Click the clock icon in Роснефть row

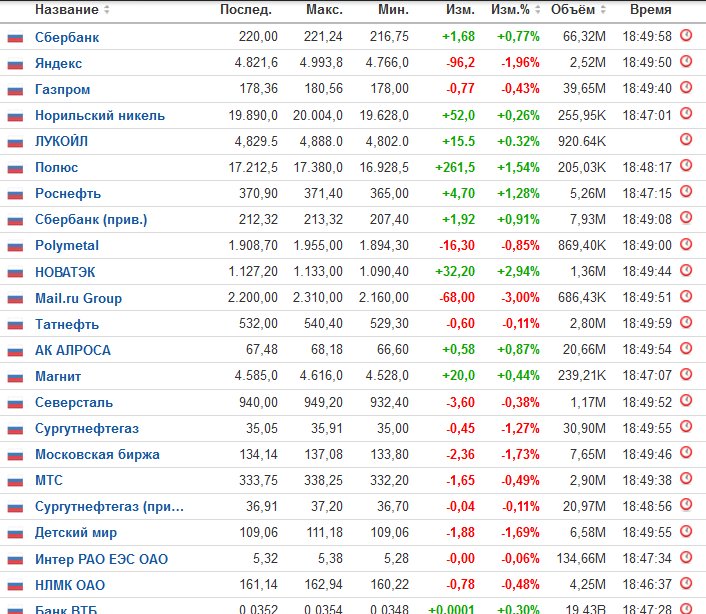[686, 192]
